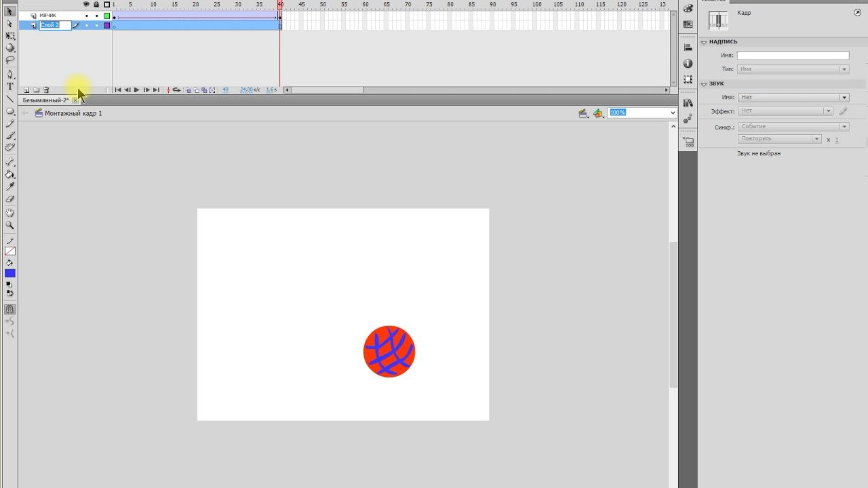
Task: Collapse the НАДПИСЬ section
Action: click(704, 42)
